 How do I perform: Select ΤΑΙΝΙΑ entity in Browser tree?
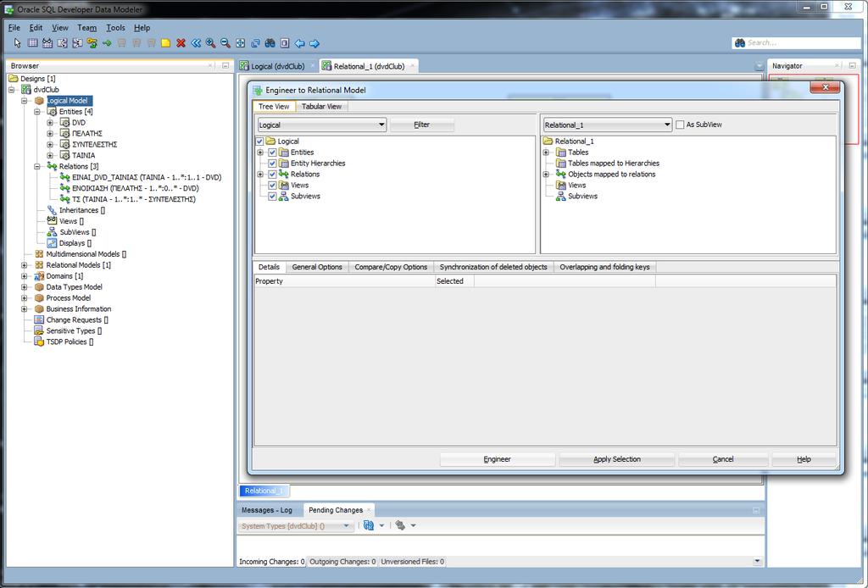coord(84,155)
